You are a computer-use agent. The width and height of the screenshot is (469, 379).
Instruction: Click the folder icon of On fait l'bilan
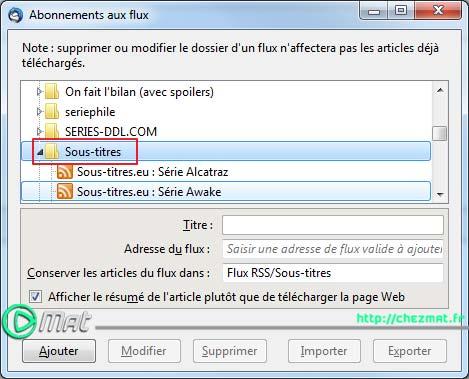52,92
